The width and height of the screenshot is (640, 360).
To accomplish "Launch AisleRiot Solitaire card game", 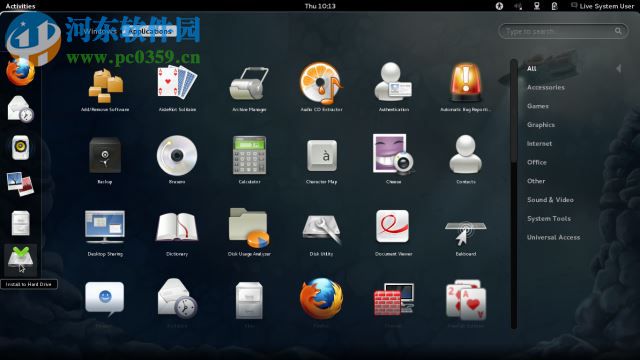I will [x=177, y=83].
